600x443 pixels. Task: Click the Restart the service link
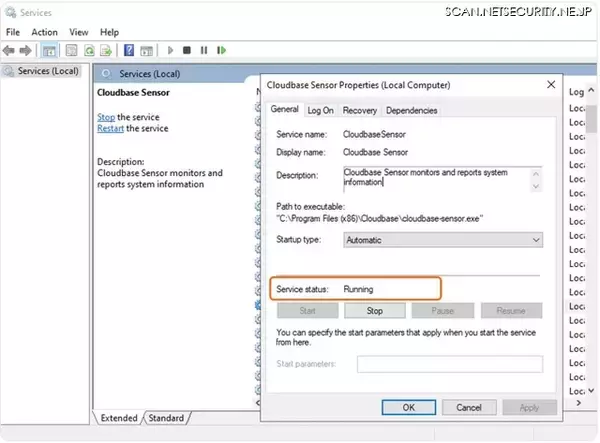coord(110,128)
